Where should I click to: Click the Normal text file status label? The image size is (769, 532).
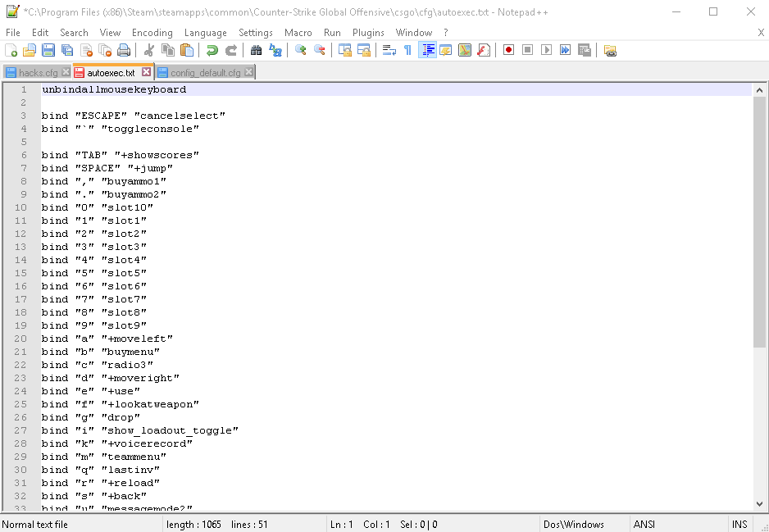pos(34,524)
